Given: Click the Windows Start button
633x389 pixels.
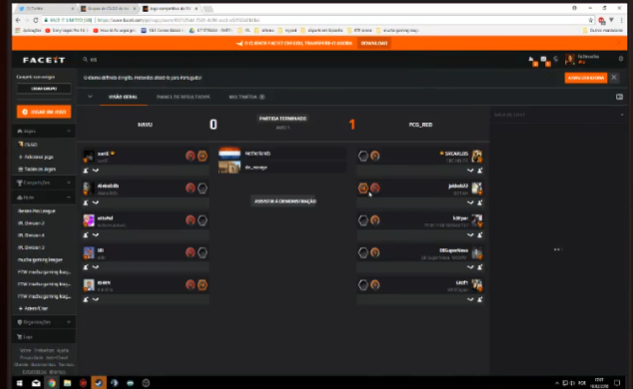Looking at the screenshot, I should 19,383.
